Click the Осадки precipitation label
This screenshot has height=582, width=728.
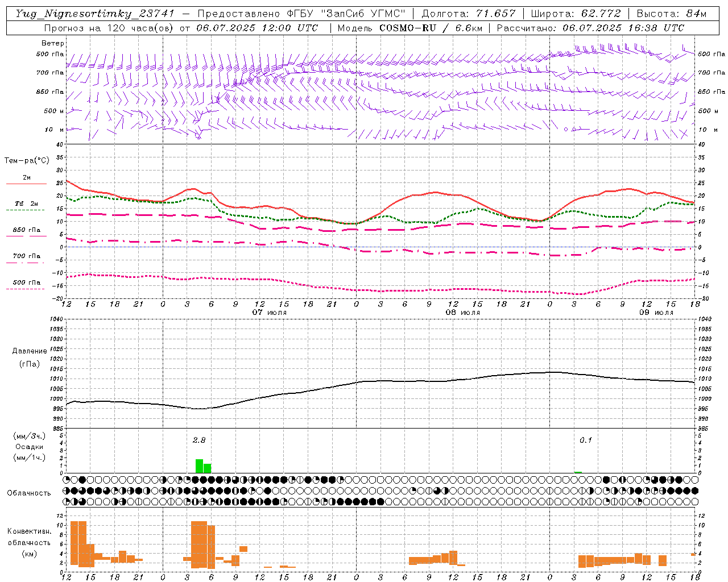(29, 447)
